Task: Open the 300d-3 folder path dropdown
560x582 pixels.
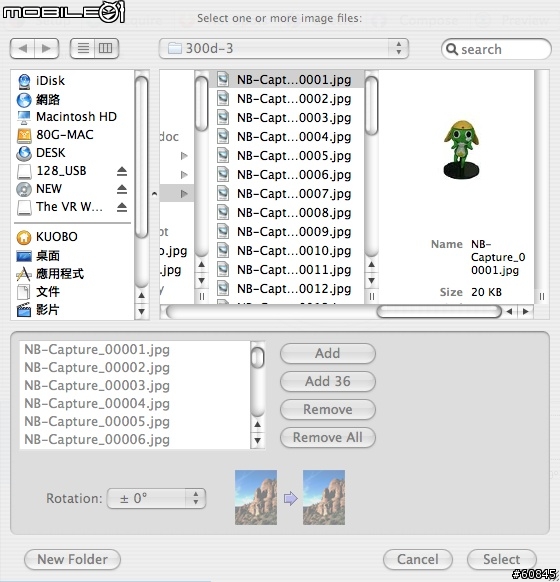Action: 284,49
